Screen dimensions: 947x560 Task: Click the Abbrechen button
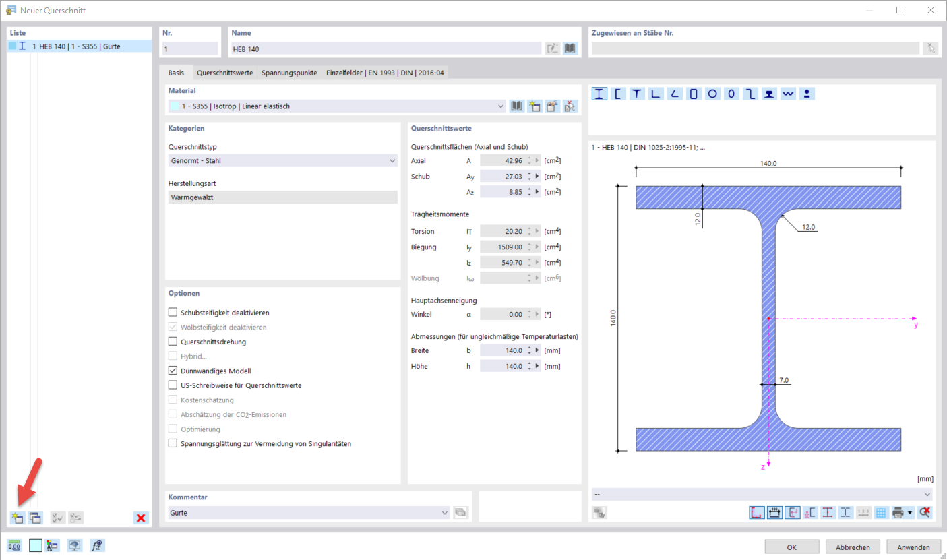(x=853, y=547)
